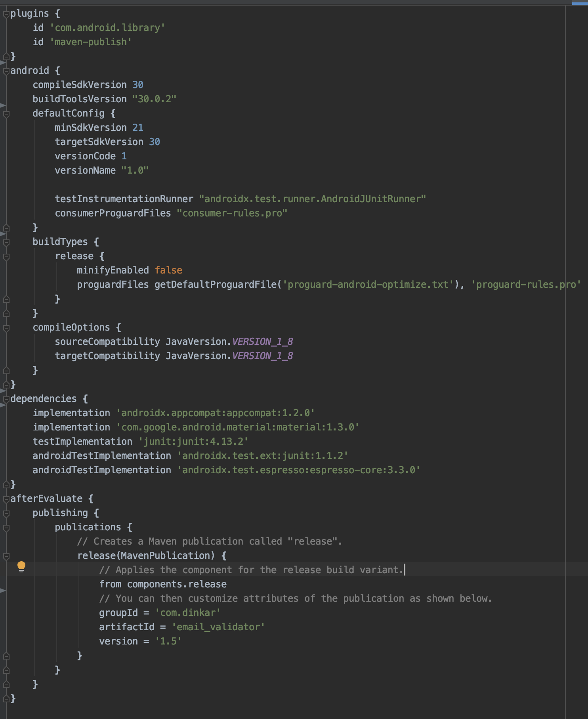
Task: Click the appcompat:1.2.0 dependency string
Action: pyautogui.click(x=215, y=413)
